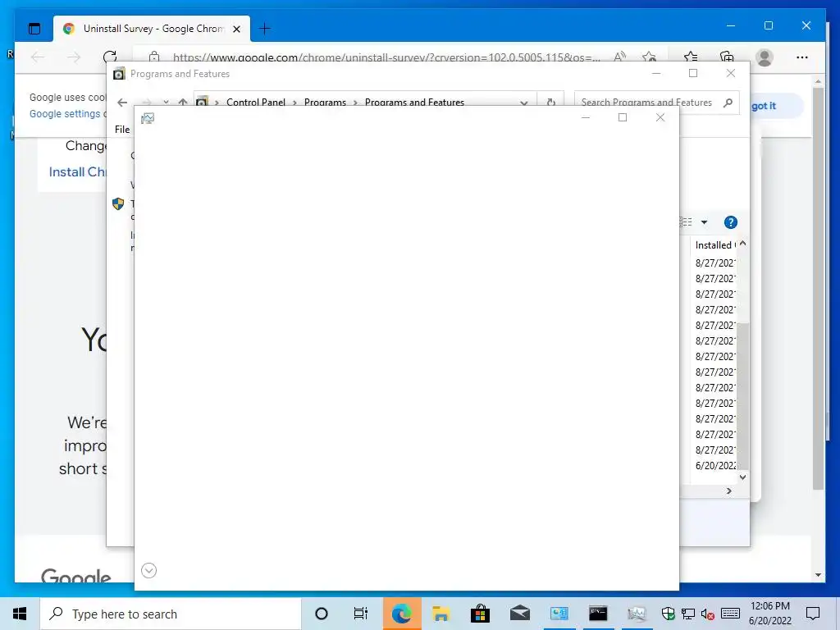The image size is (840, 630).
Task: Click the Edge address bar URL
Action: click(386, 57)
